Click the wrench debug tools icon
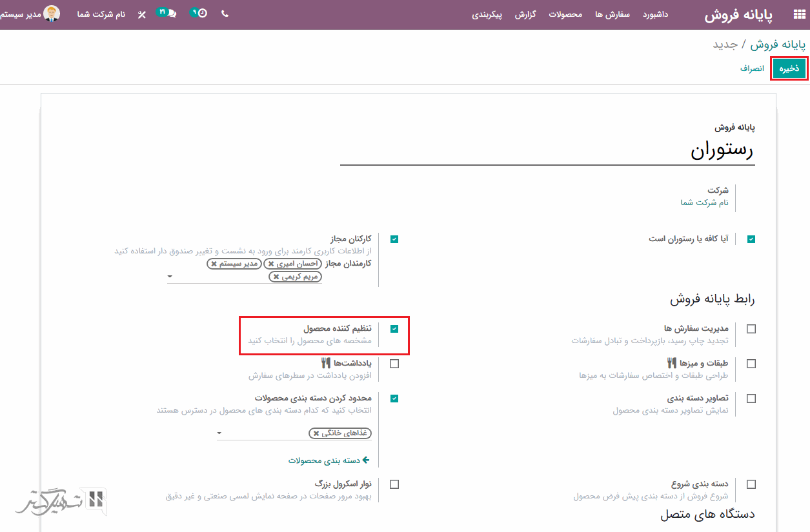 pyautogui.click(x=142, y=14)
